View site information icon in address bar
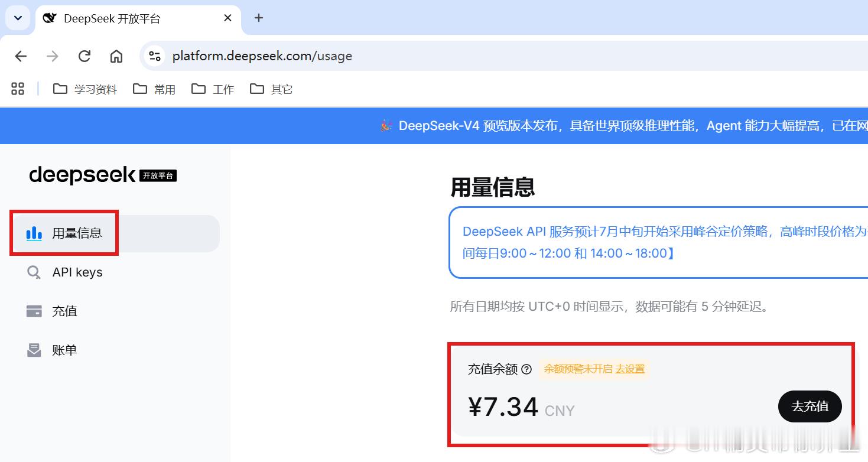 point(155,56)
